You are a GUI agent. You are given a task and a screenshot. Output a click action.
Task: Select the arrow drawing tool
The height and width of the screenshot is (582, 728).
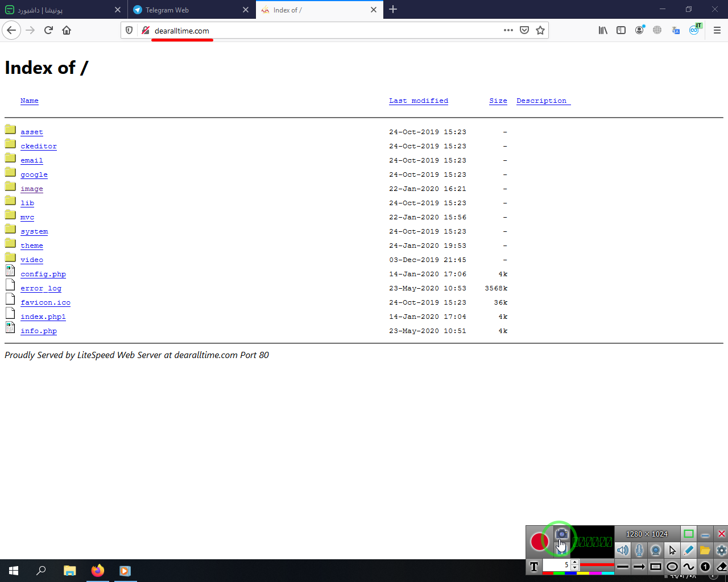coord(639,567)
